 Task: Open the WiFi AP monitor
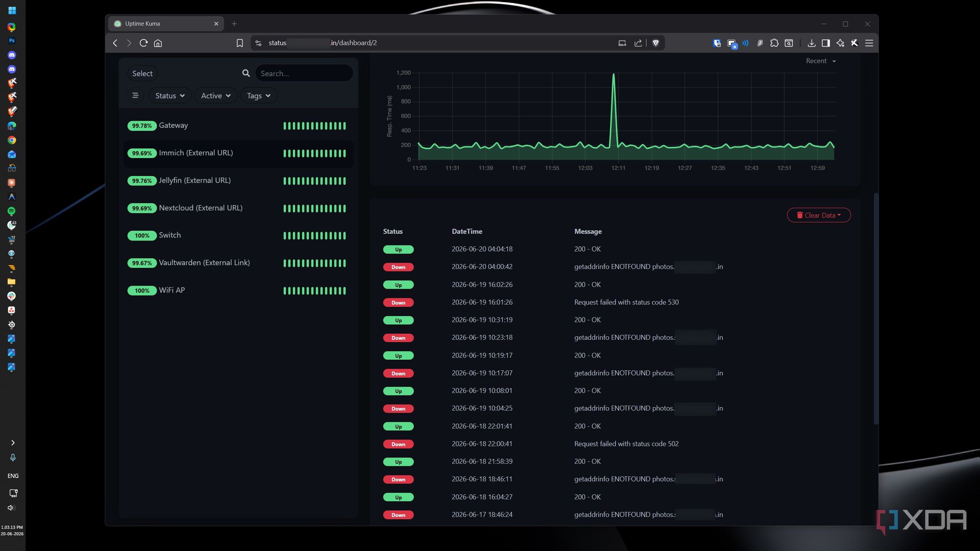coord(238,290)
